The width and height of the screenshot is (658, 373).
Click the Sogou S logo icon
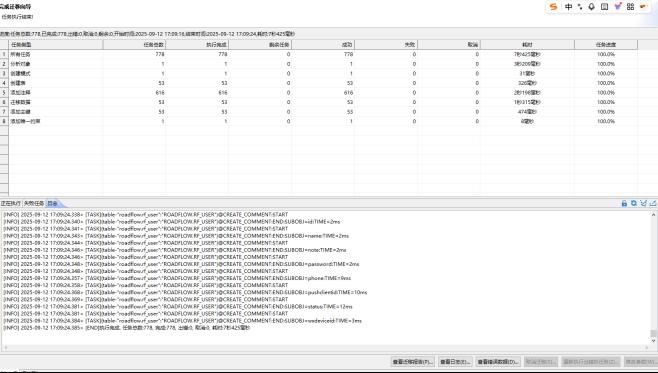click(x=554, y=7)
